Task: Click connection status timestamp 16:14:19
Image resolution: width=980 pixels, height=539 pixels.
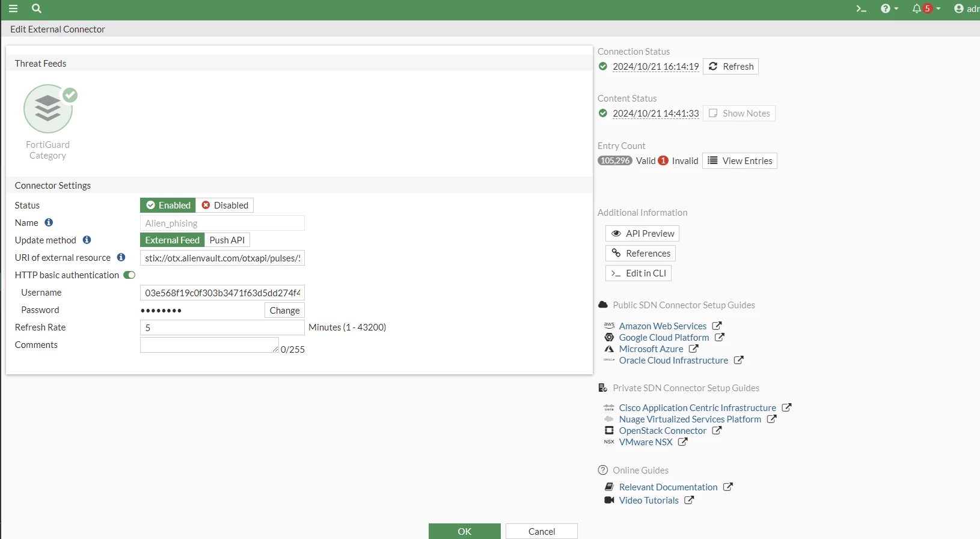Action: (x=656, y=66)
